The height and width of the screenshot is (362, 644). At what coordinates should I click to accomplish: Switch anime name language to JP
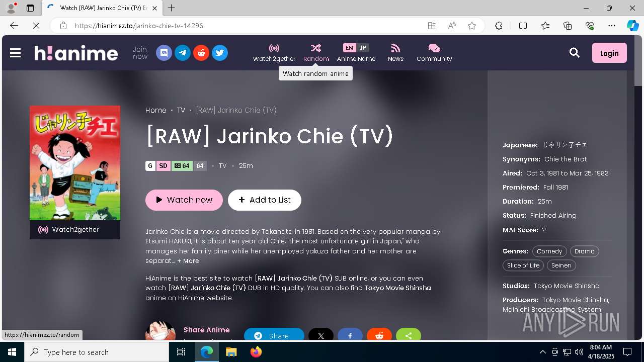(x=363, y=48)
